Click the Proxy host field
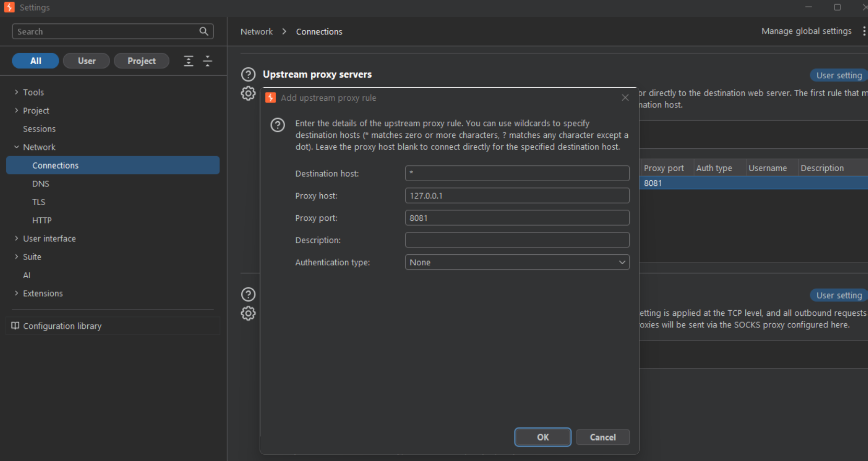This screenshot has height=461, width=868. pos(517,196)
